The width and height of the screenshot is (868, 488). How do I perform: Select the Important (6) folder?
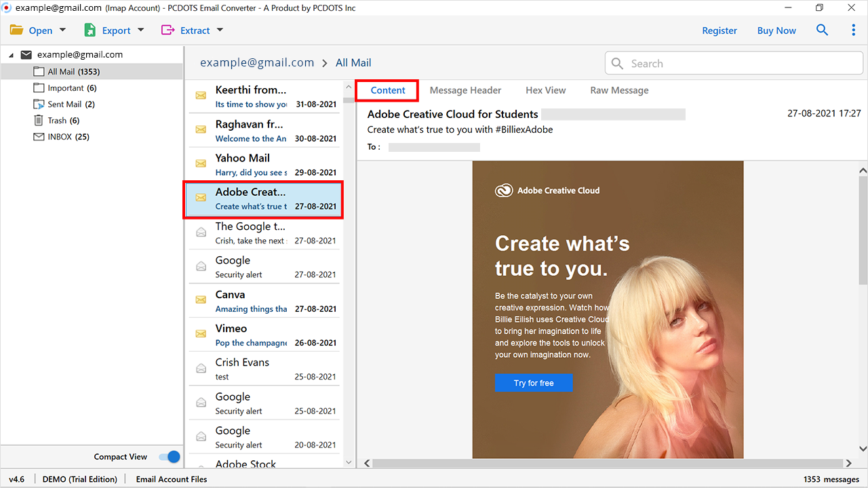coord(92,88)
